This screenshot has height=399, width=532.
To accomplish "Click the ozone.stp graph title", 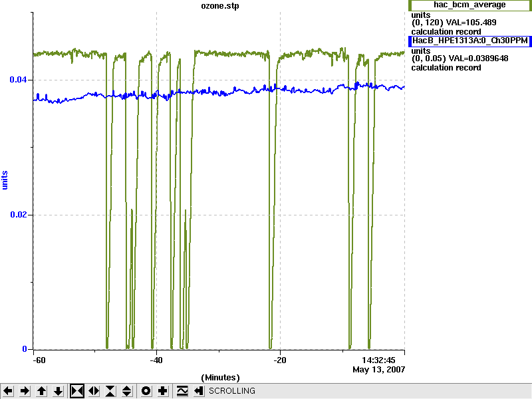I will [x=220, y=6].
